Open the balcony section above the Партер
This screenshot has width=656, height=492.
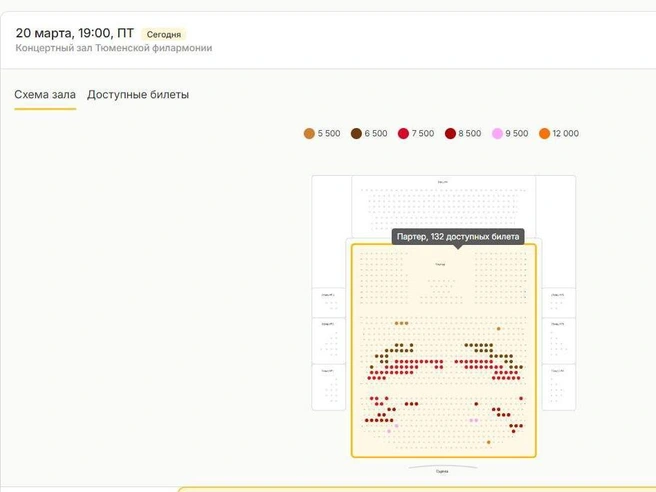point(443,207)
